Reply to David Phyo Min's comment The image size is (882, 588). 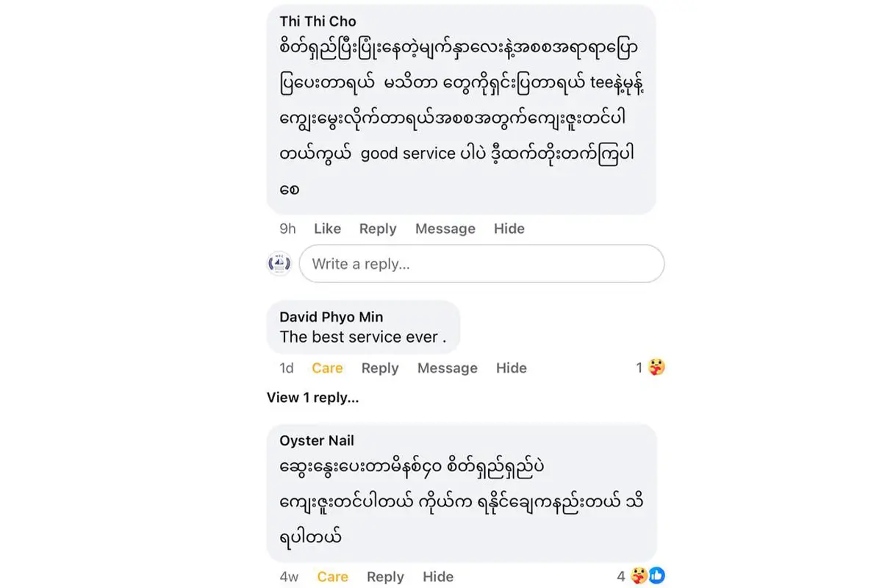pos(379,367)
